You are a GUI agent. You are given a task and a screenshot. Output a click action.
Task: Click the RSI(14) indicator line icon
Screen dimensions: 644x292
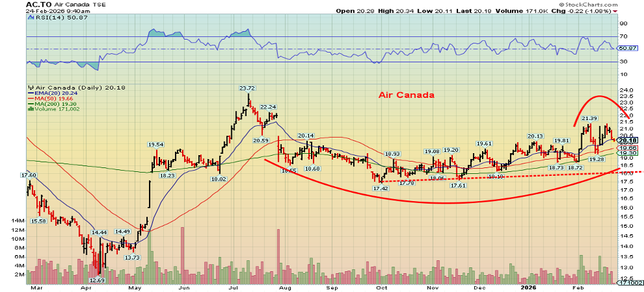coord(30,18)
